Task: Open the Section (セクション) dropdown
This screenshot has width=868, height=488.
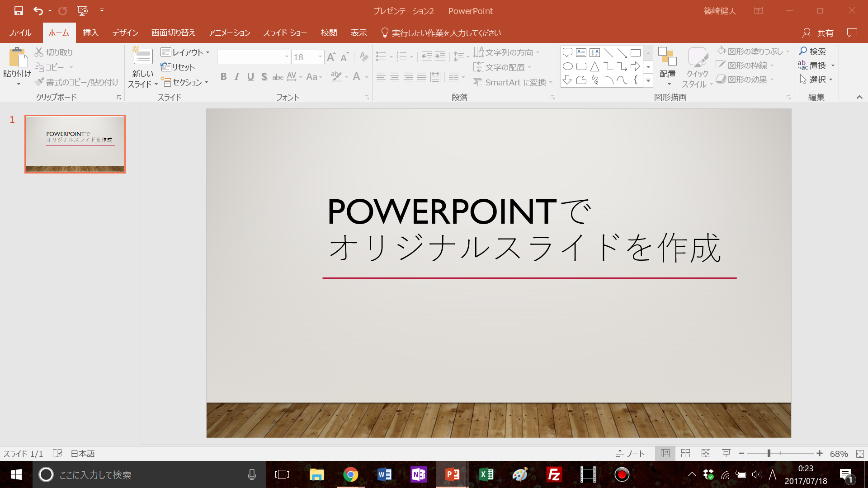Action: pyautogui.click(x=185, y=82)
